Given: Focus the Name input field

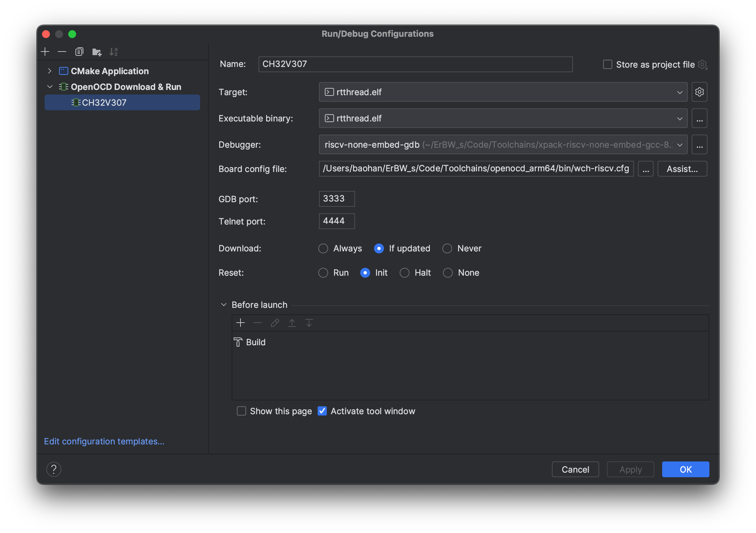Looking at the screenshot, I should 415,64.
